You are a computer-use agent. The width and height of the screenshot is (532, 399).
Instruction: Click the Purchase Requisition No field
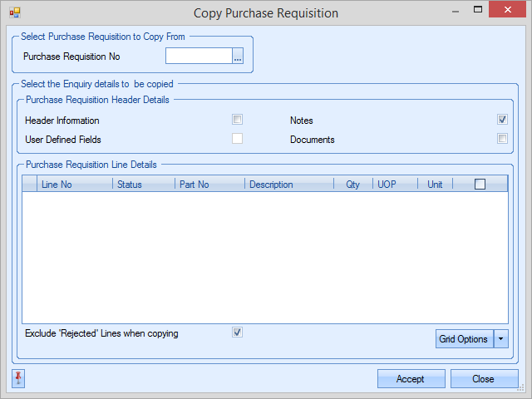click(x=198, y=57)
